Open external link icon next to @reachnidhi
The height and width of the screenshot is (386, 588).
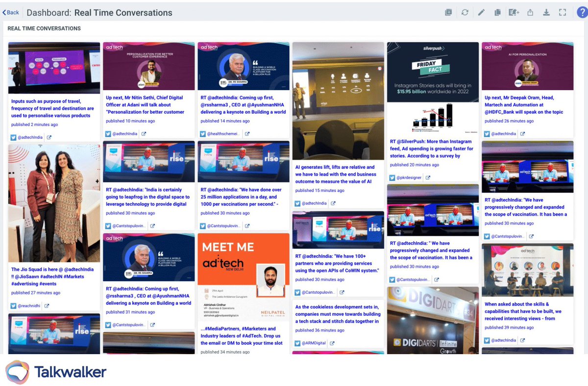[47, 306]
